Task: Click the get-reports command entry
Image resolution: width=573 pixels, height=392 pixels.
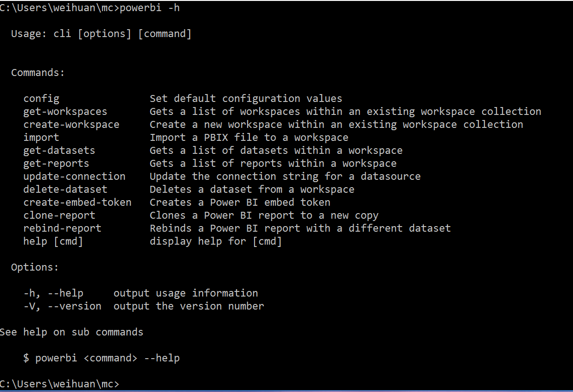Action: (x=56, y=163)
